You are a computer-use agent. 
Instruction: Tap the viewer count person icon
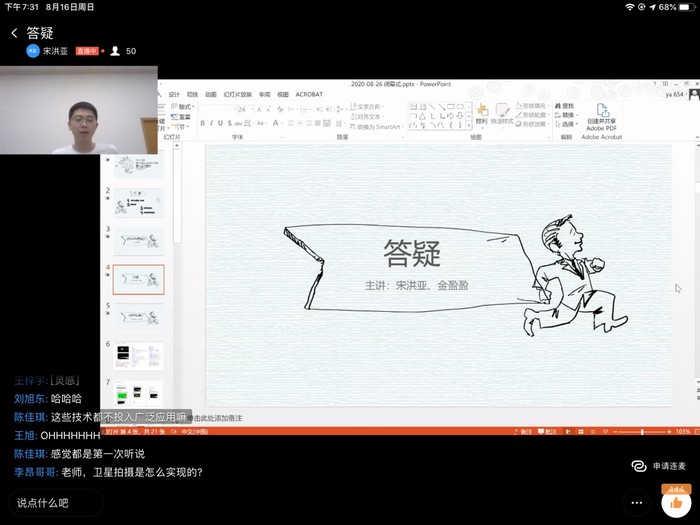click(115, 51)
